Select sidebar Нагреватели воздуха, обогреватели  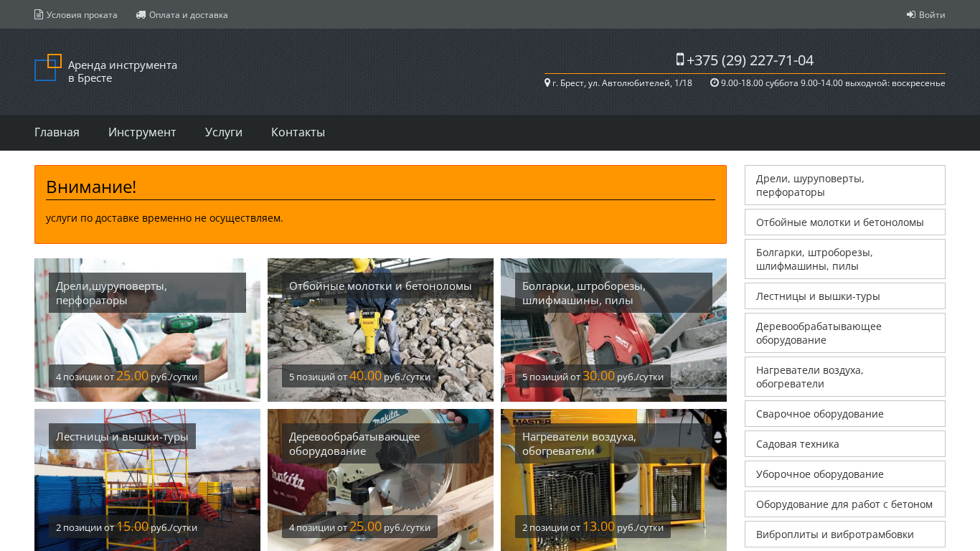(x=845, y=377)
